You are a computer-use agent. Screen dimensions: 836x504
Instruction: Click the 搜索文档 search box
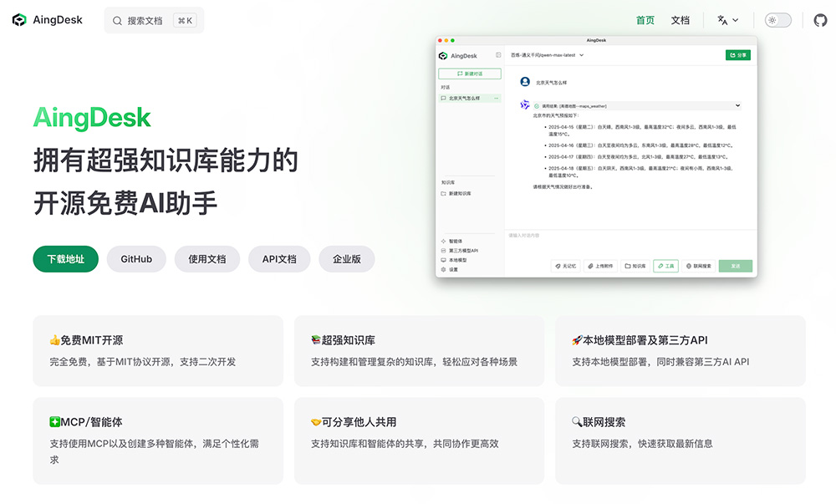[x=154, y=20]
